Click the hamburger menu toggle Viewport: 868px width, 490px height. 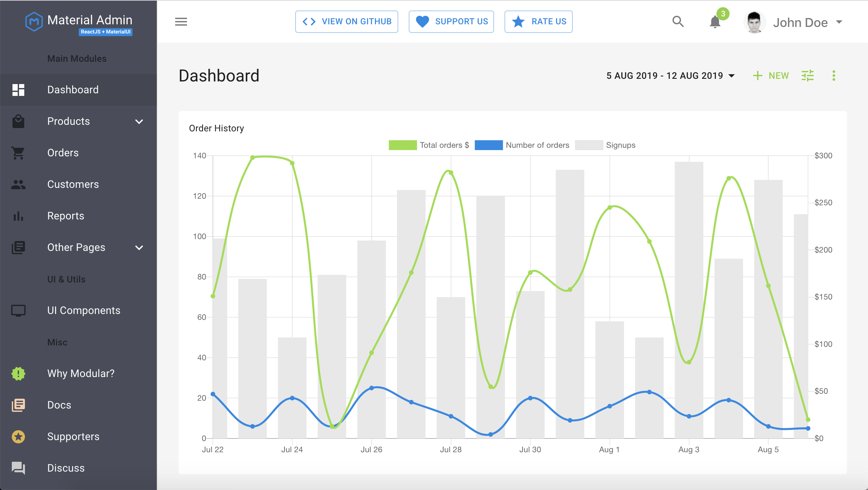tap(181, 21)
